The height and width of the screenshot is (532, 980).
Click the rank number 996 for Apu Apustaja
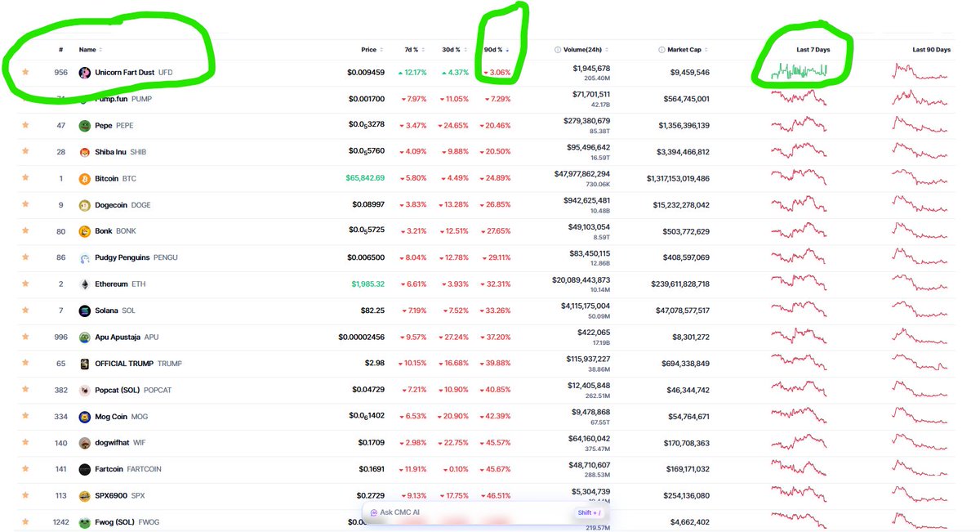point(61,337)
